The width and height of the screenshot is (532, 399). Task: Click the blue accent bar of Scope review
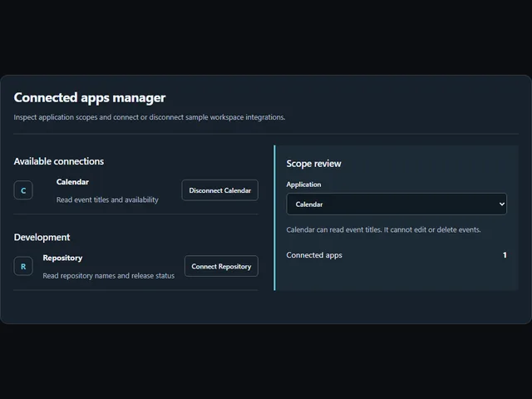274,218
